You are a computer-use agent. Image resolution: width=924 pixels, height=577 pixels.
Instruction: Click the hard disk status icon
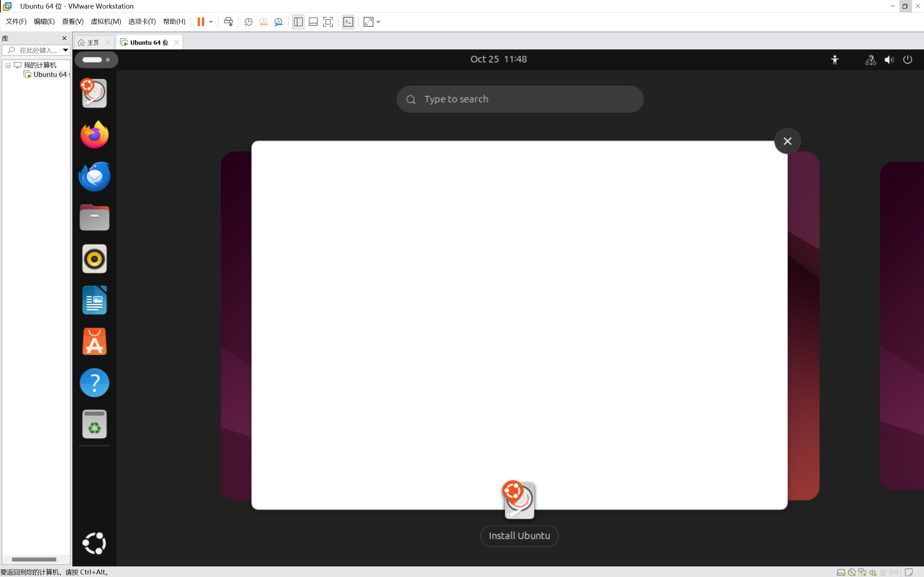[841, 572]
